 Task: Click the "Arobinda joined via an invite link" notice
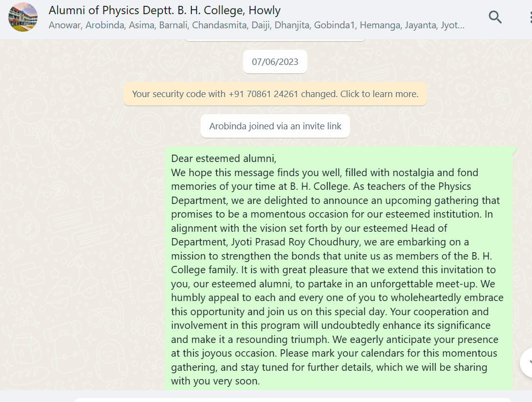[275, 126]
